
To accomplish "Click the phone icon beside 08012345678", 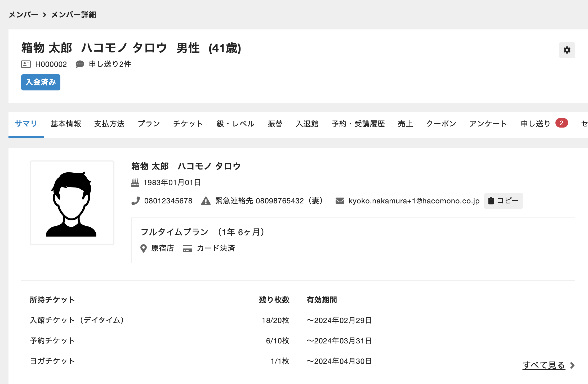I will (x=136, y=201).
